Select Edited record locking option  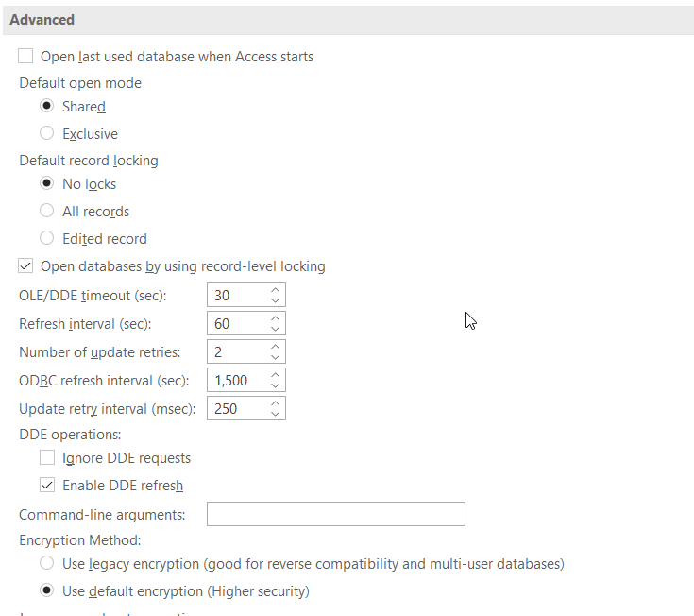click(47, 239)
